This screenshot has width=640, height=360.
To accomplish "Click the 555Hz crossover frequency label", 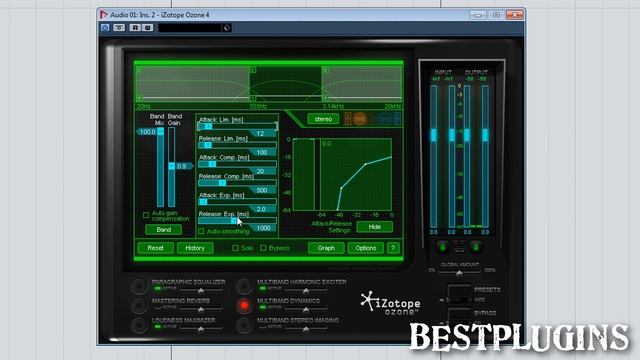I will point(258,106).
